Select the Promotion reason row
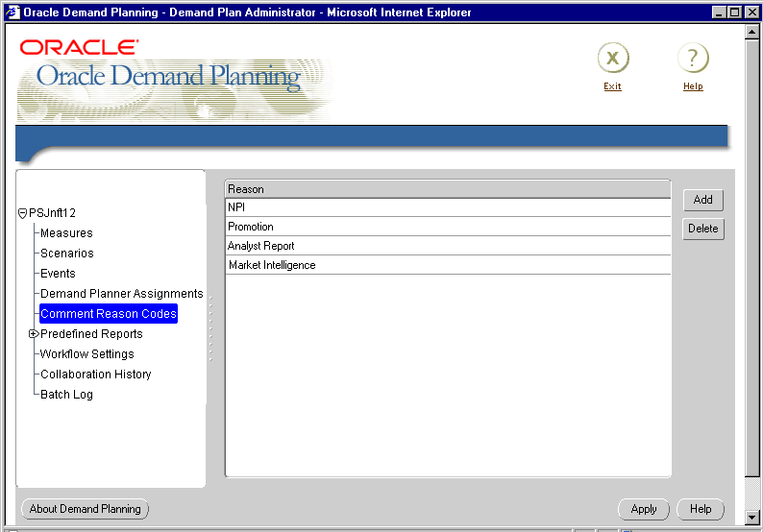The width and height of the screenshot is (763, 532). (x=448, y=227)
